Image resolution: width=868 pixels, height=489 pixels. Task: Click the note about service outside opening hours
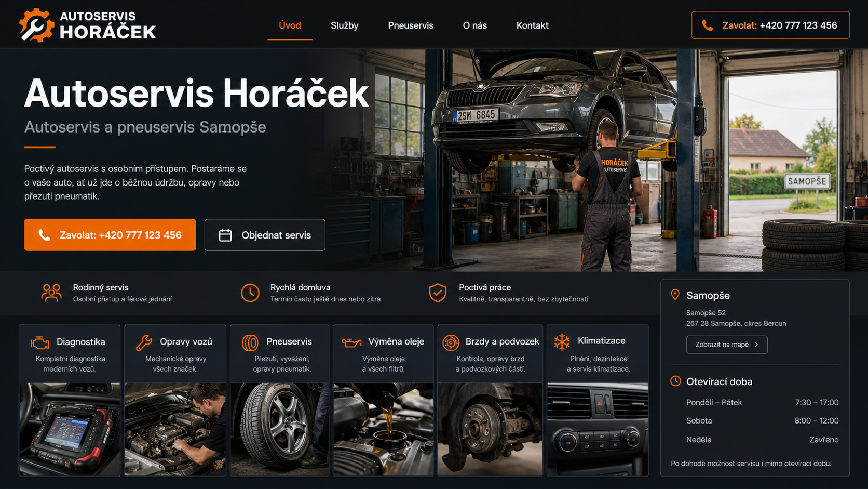pyautogui.click(x=751, y=464)
